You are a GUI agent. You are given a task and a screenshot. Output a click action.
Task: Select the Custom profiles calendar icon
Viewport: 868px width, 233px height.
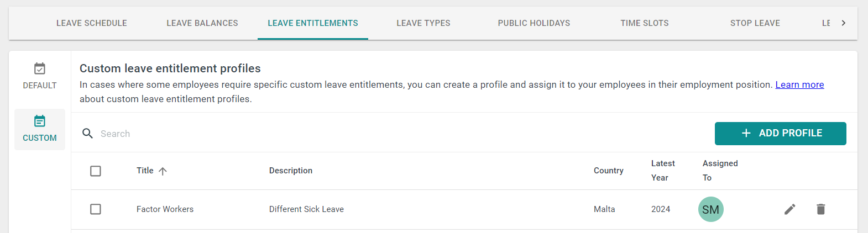(40, 121)
